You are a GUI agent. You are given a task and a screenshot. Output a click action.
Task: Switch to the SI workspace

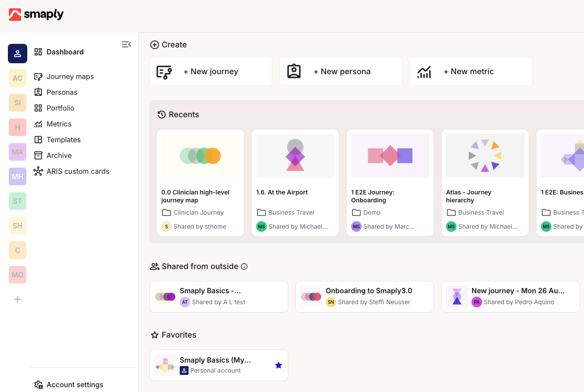tap(18, 103)
